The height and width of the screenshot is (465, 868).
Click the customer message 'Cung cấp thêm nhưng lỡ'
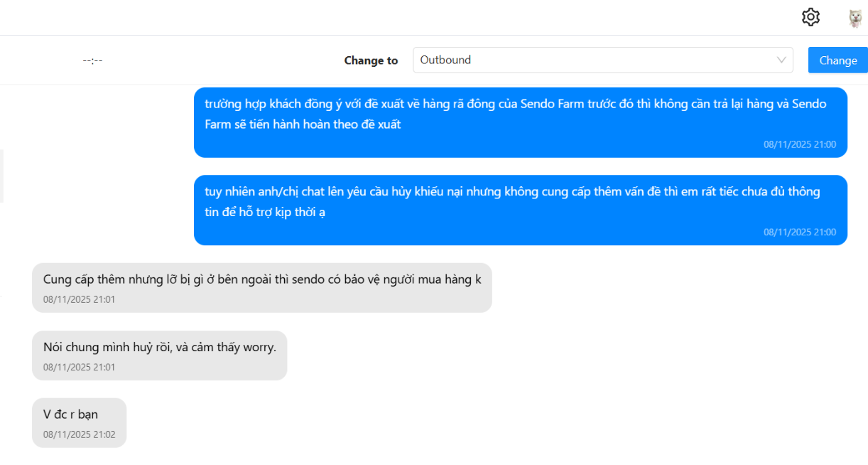pos(261,279)
